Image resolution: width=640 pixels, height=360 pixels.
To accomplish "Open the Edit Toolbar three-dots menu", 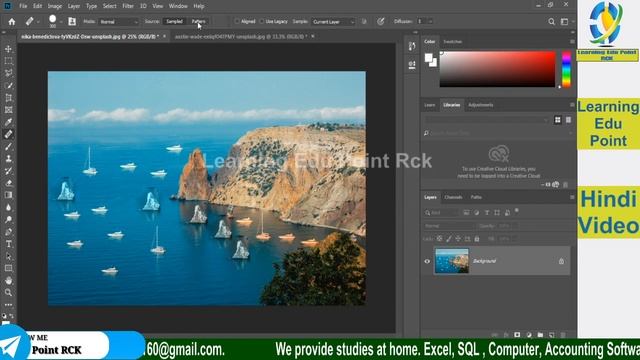I will [x=8, y=304].
